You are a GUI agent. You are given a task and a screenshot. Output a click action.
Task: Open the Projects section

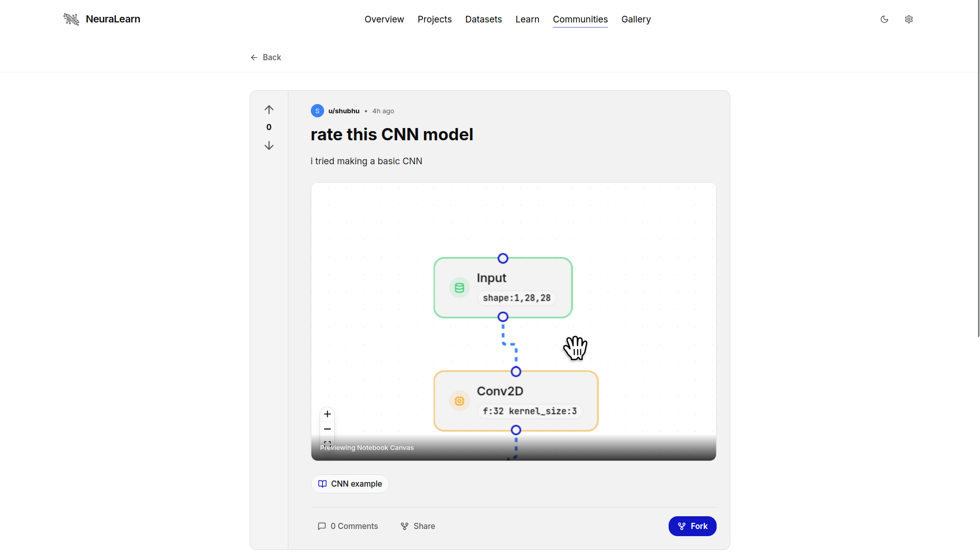(434, 19)
